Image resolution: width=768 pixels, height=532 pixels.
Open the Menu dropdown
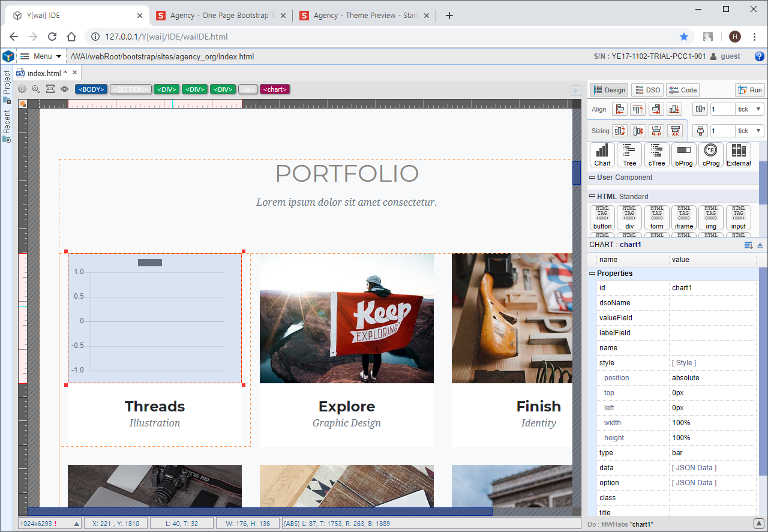41,56
